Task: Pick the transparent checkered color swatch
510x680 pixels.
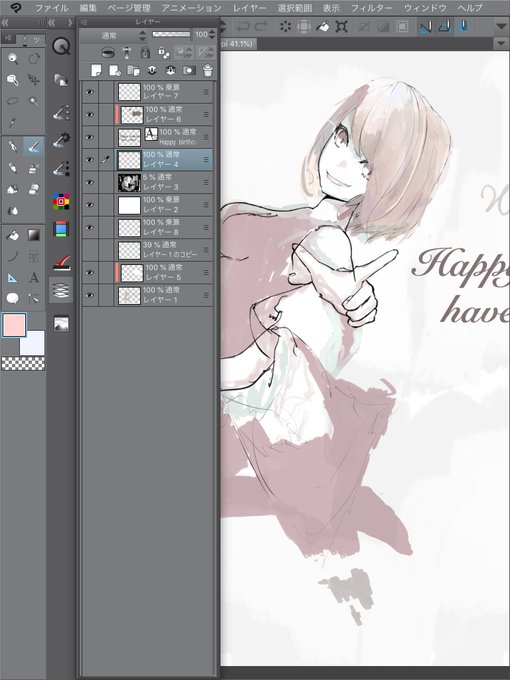Action: 23,363
